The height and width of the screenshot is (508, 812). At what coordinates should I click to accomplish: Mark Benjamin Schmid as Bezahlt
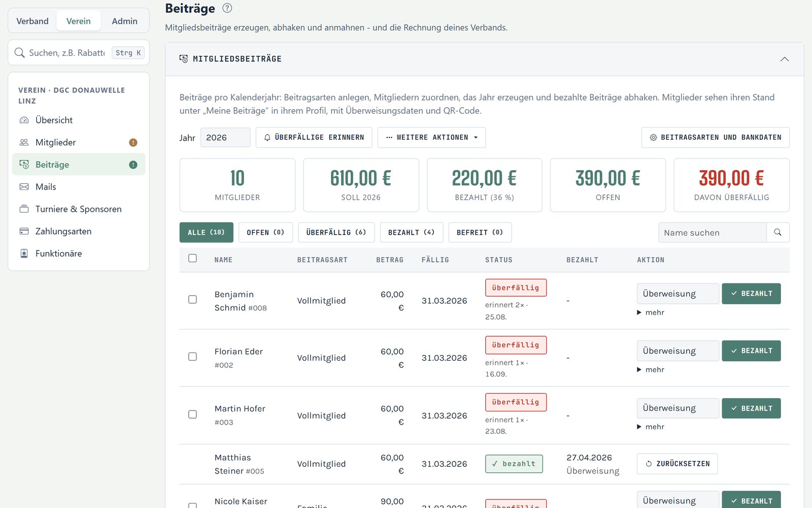coord(752,294)
